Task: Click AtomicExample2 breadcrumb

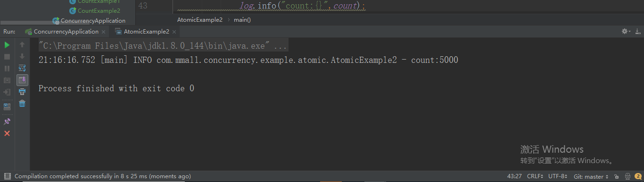Action: tap(200, 20)
